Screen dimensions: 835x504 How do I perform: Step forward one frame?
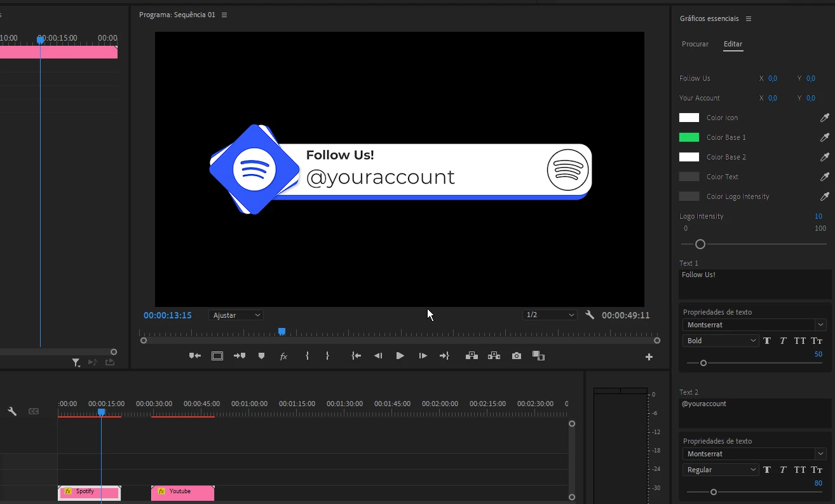(423, 356)
